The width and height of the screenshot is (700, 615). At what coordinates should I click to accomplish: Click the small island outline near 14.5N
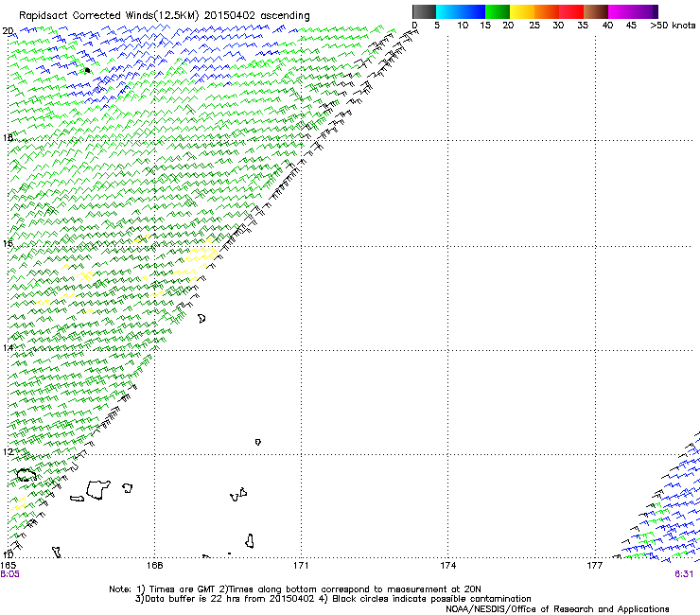201,319
